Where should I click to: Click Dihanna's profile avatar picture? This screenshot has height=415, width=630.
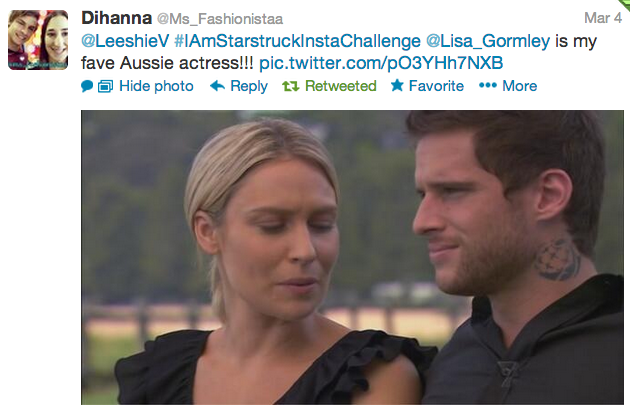[x=38, y=40]
